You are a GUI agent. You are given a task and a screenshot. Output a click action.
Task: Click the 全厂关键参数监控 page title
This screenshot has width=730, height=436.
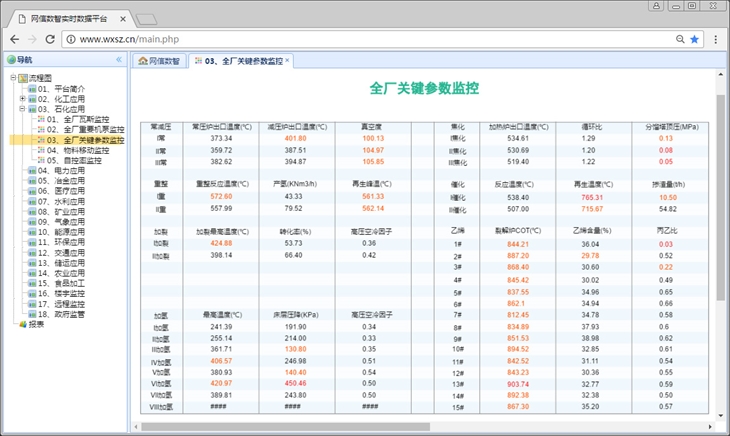[x=424, y=88]
